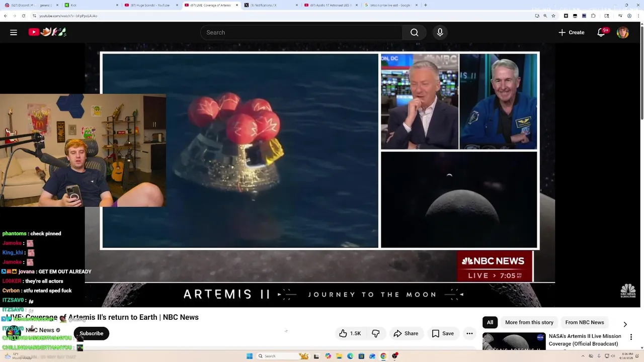Image resolution: width=644 pixels, height=362 pixels.
Task: Go forward in the browser
Action: tap(14, 16)
